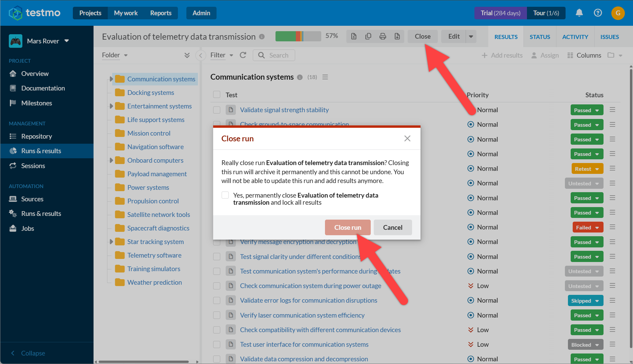Tick the permanently close confirmation checkbox

pos(225,195)
